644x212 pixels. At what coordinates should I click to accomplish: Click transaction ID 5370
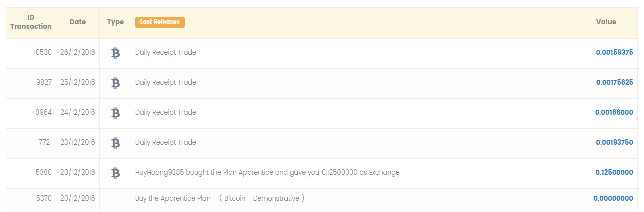(44, 198)
